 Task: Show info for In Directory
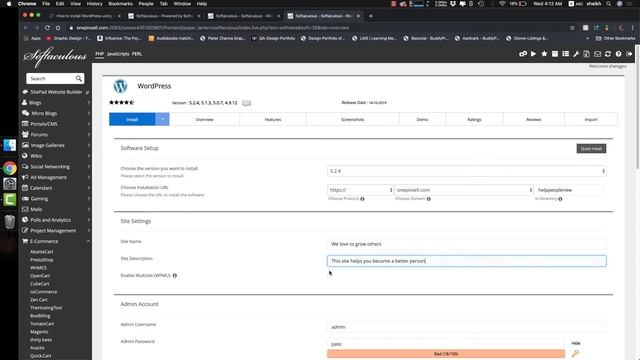pyautogui.click(x=560, y=199)
